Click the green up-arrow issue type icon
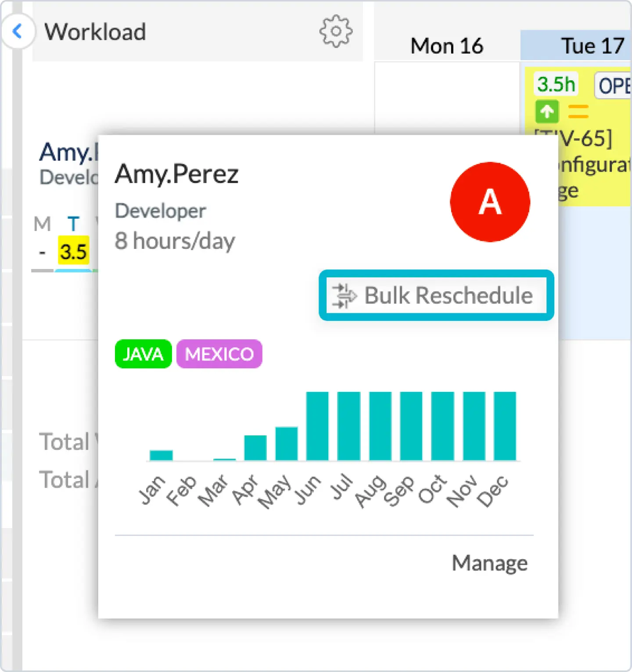The height and width of the screenshot is (672, 632). [x=547, y=111]
